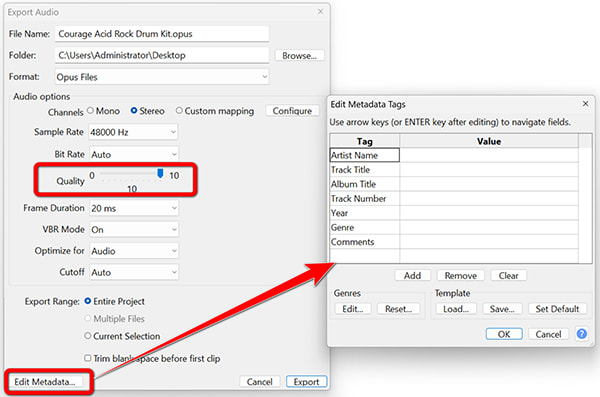Image resolution: width=600 pixels, height=397 pixels.
Task: Choose Entire Project export range
Action: [x=88, y=301]
